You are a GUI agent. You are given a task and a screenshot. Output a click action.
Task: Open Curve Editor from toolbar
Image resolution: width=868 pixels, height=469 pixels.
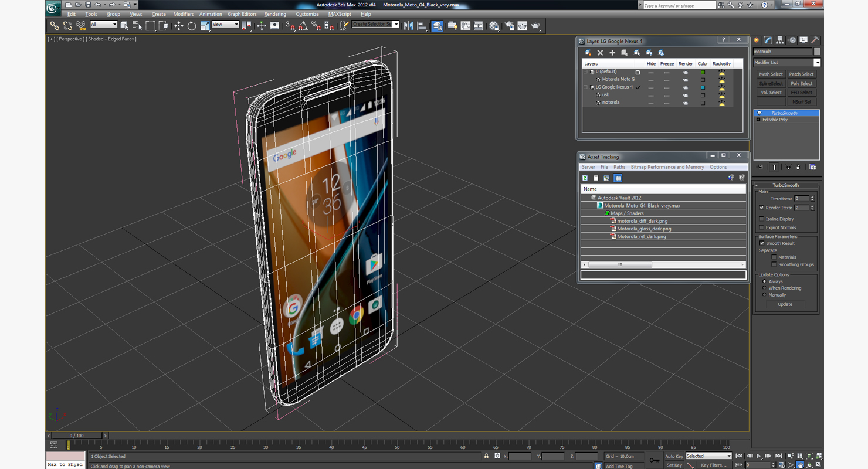[x=466, y=26]
